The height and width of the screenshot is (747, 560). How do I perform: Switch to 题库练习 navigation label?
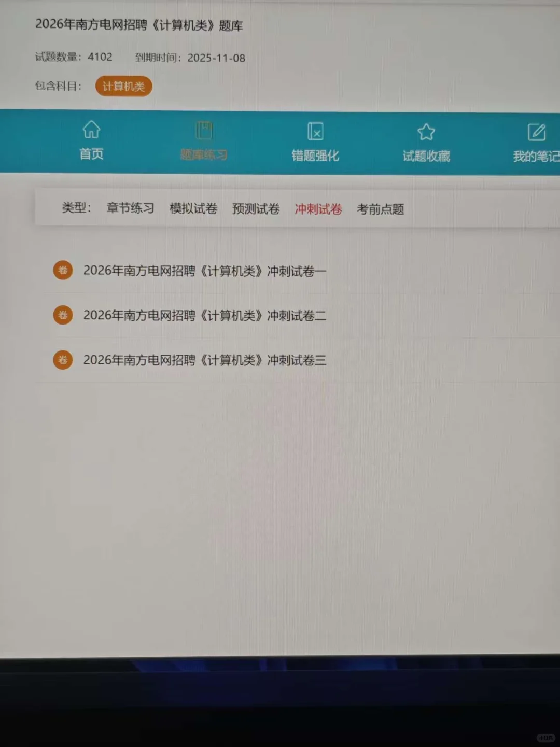tap(204, 155)
